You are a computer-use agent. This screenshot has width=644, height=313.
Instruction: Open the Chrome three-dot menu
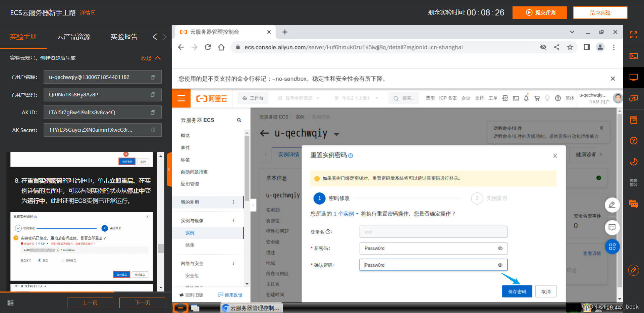pos(614,47)
